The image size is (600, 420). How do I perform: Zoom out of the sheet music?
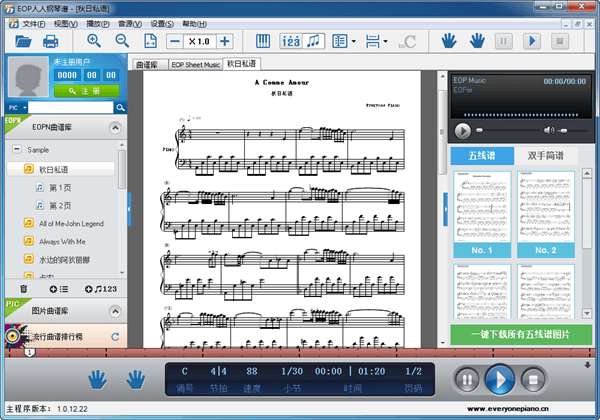pos(122,41)
